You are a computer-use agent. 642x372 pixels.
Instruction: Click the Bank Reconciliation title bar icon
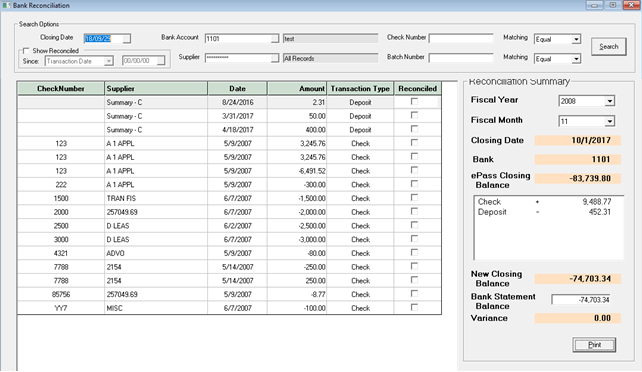6,5
